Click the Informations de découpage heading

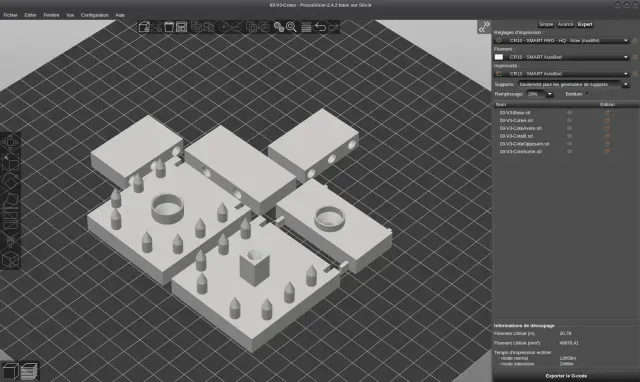pos(524,326)
